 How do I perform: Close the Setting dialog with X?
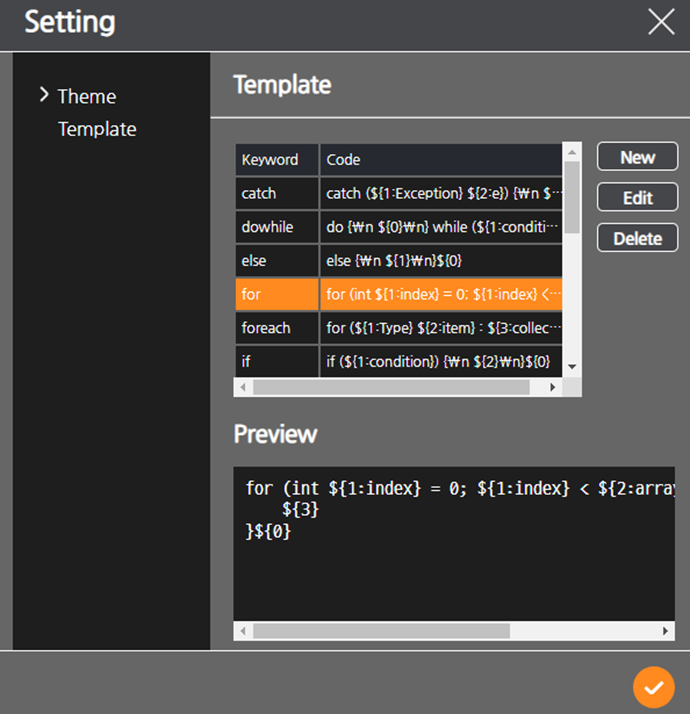[661, 22]
